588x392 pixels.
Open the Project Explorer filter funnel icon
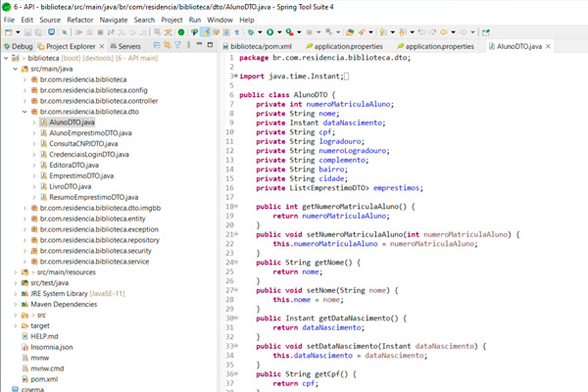[177, 45]
